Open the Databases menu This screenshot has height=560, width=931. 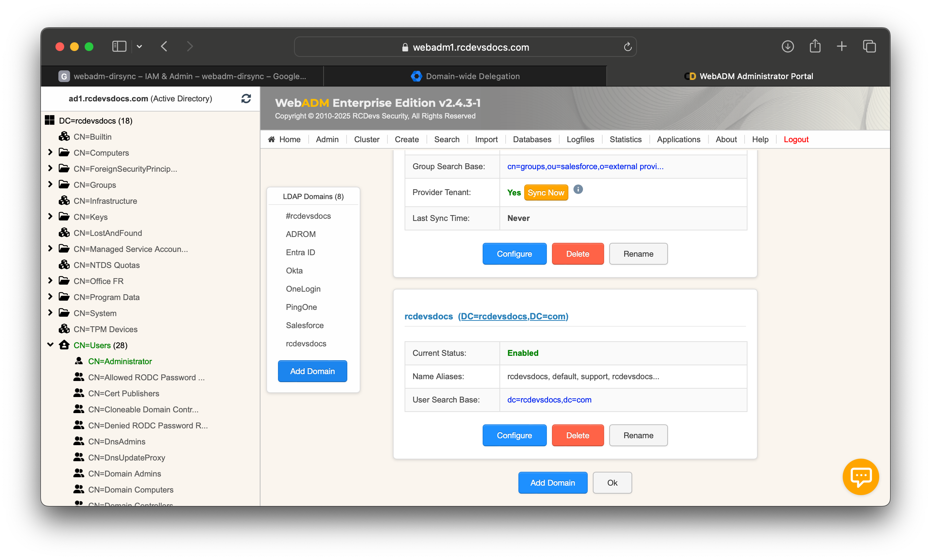tap(532, 139)
